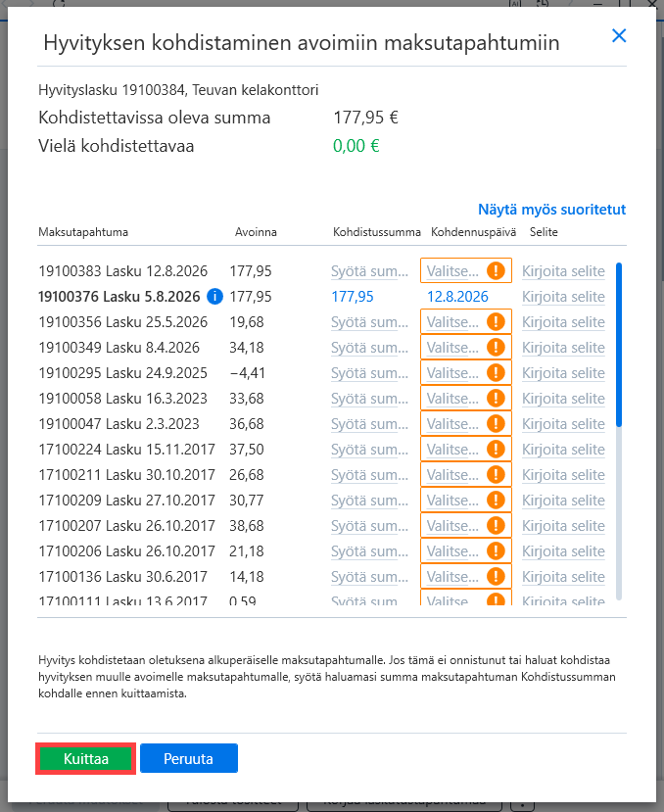Click the warning icon in row 17100207
Screen dimensions: 664x812
pos(496,526)
